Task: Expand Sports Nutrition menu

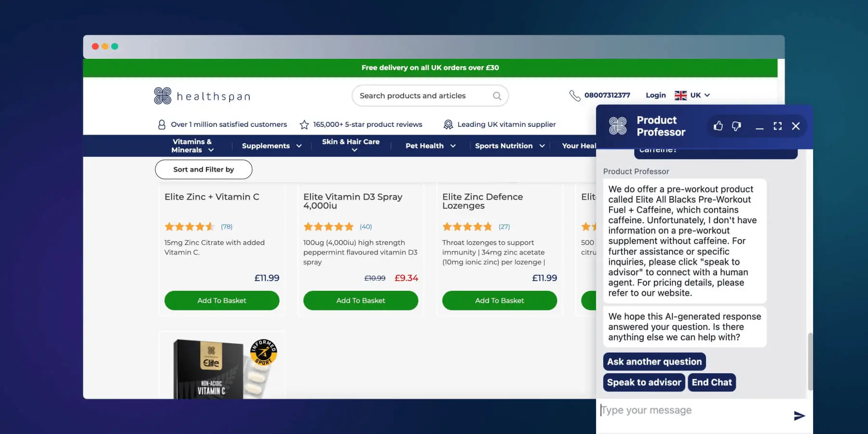Action: (510, 146)
